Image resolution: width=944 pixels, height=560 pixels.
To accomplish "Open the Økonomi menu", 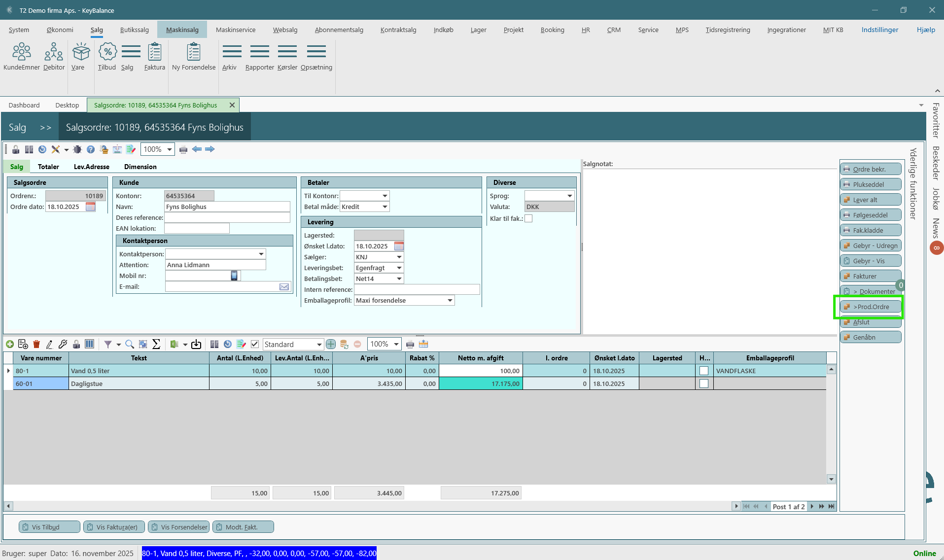I will click(60, 30).
